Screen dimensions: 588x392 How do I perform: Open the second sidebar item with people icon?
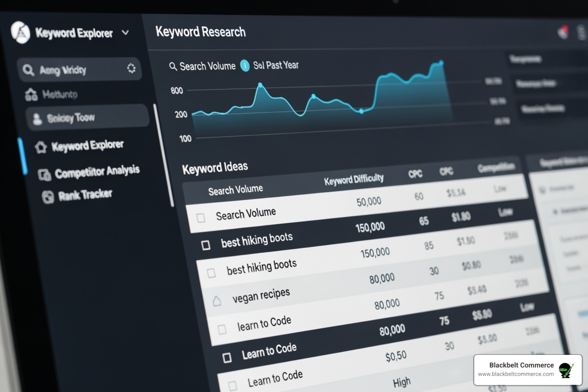(52, 94)
